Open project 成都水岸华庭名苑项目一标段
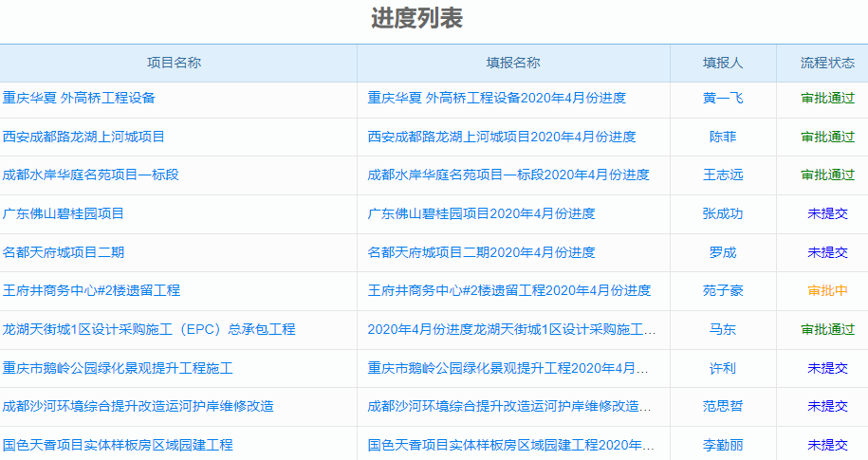Viewport: 868px width, 460px height. pyautogui.click(x=91, y=175)
